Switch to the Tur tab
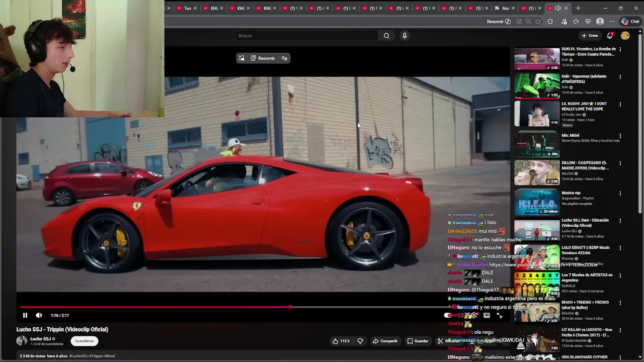 point(187,8)
